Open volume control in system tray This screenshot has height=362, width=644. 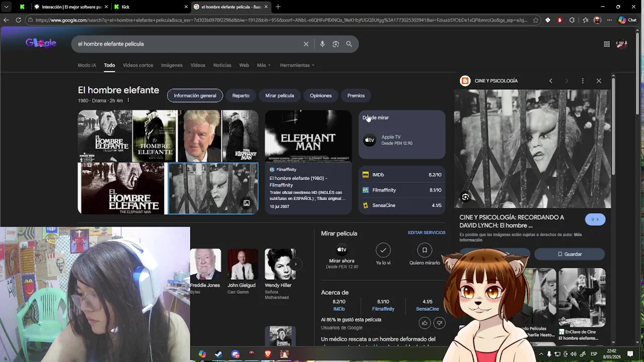(573, 354)
